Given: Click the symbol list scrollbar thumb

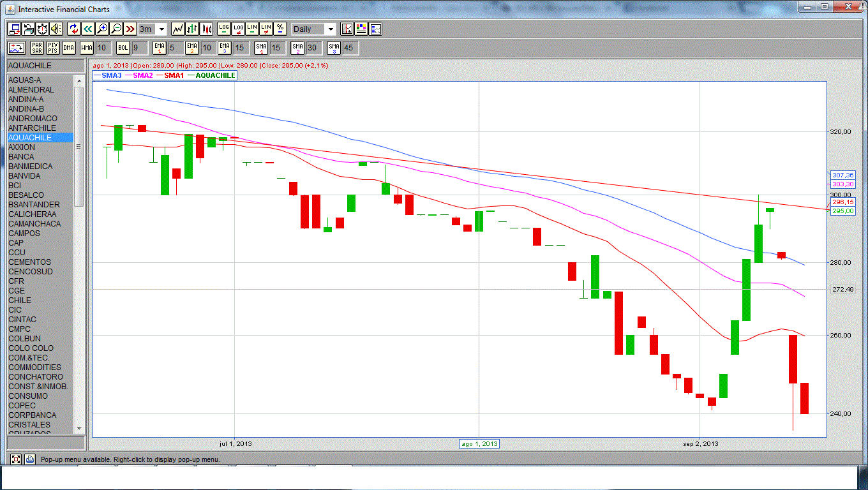Looking at the screenshot, I should point(79,146).
